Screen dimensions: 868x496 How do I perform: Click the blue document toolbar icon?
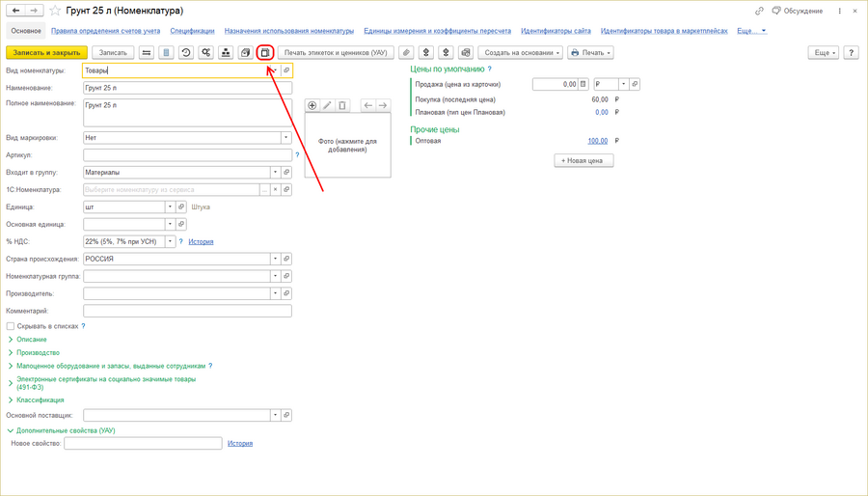click(166, 52)
